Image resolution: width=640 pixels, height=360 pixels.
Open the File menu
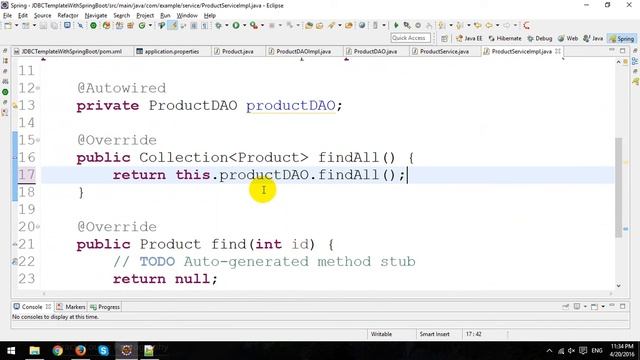pyautogui.click(x=7, y=16)
